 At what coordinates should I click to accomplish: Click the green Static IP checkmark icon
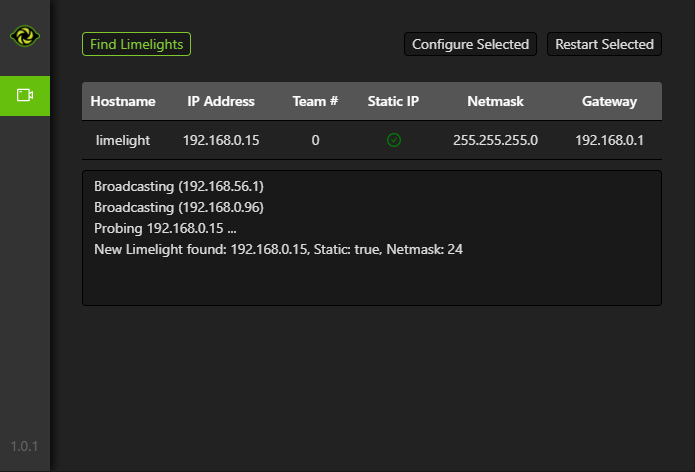(394, 140)
